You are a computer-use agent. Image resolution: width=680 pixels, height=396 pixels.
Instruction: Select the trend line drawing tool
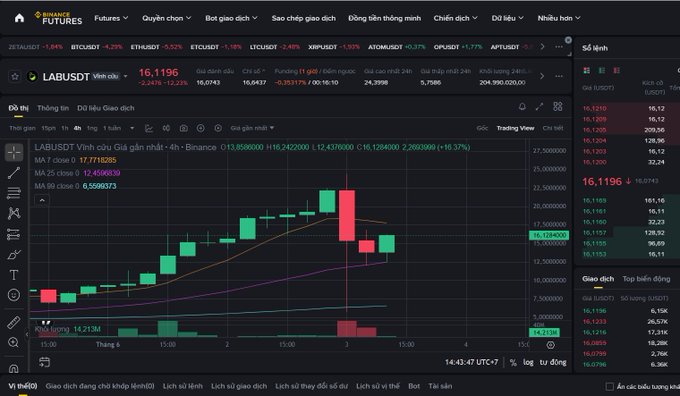click(x=14, y=173)
